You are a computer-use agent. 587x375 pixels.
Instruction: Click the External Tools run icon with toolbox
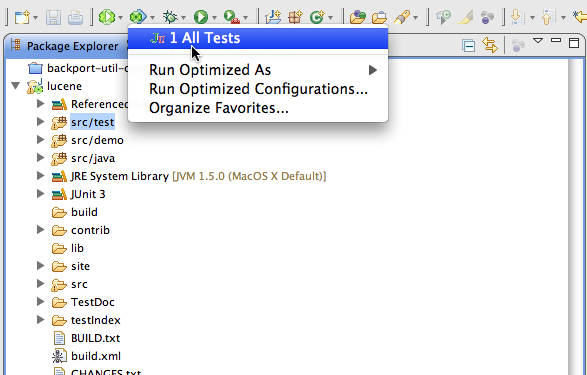[232, 17]
